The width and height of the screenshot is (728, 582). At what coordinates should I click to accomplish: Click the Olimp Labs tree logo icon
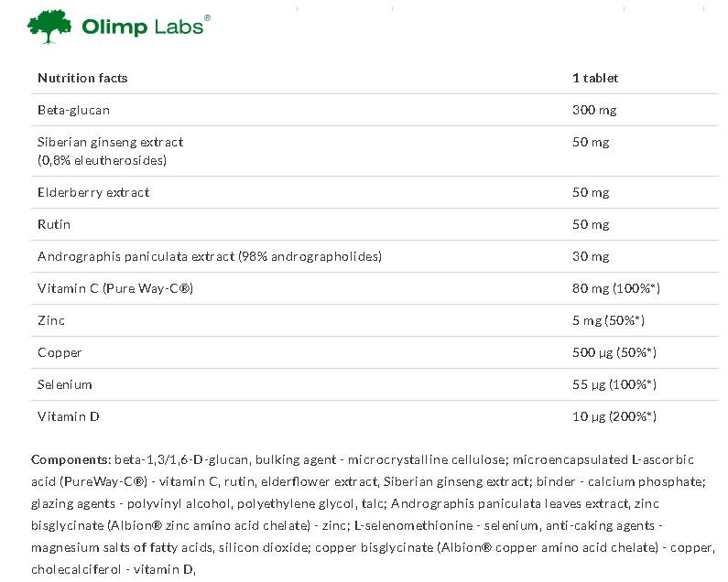(50, 27)
